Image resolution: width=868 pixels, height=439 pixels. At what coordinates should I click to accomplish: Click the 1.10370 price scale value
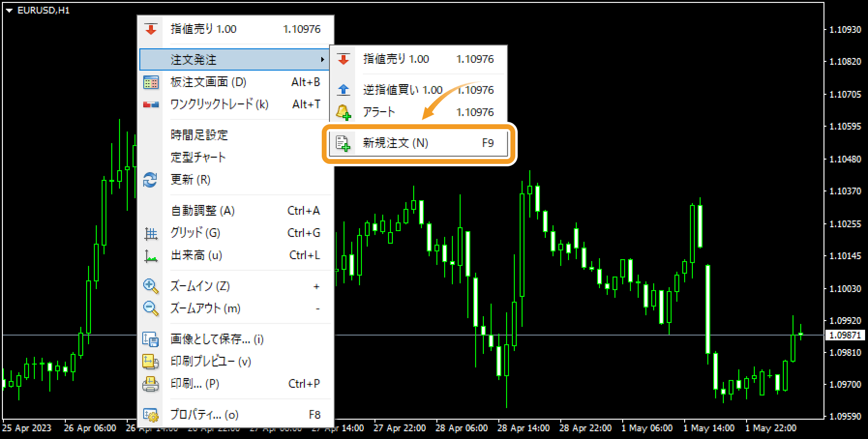(x=845, y=191)
